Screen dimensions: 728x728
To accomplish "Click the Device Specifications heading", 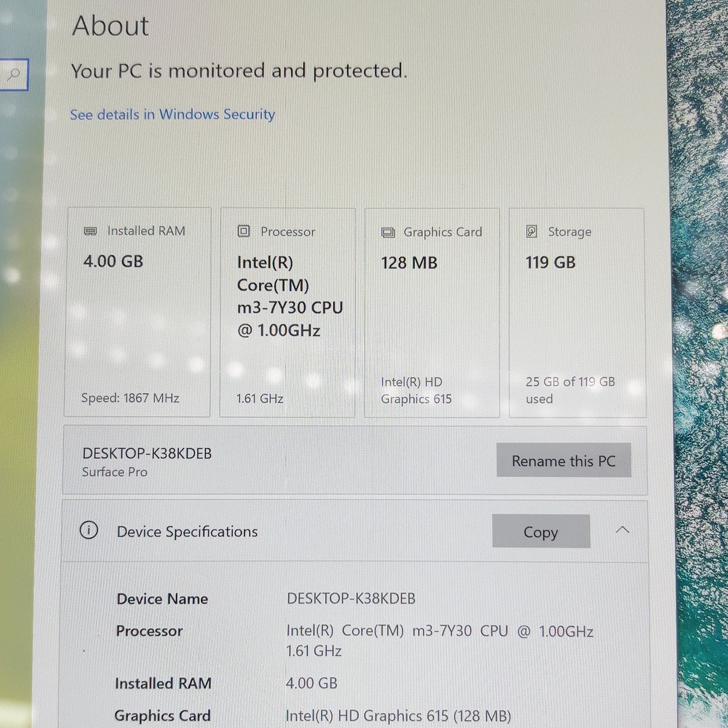I will pyautogui.click(x=187, y=531).
